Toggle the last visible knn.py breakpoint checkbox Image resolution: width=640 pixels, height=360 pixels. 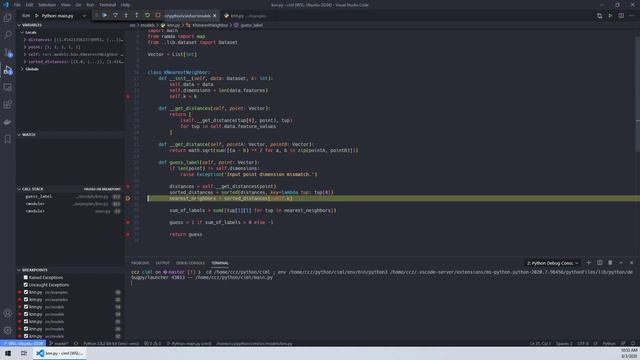26,336
